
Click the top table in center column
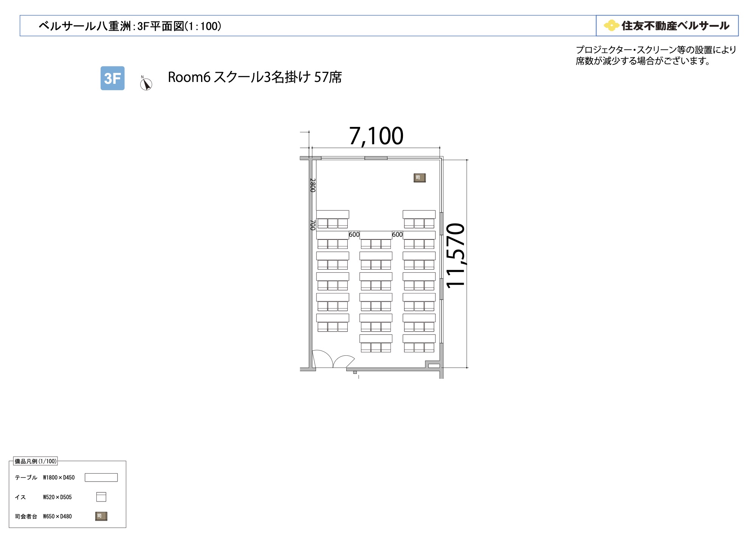pos(376,235)
